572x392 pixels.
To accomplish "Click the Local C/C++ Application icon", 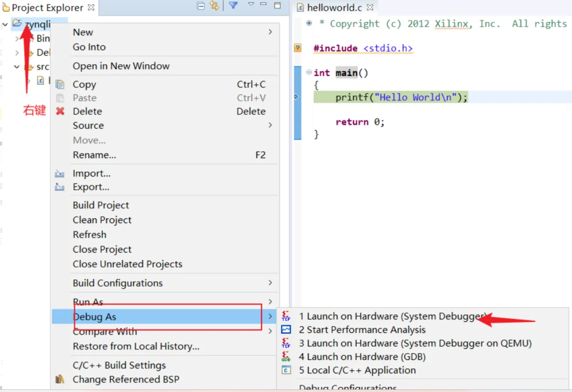I will click(x=286, y=370).
